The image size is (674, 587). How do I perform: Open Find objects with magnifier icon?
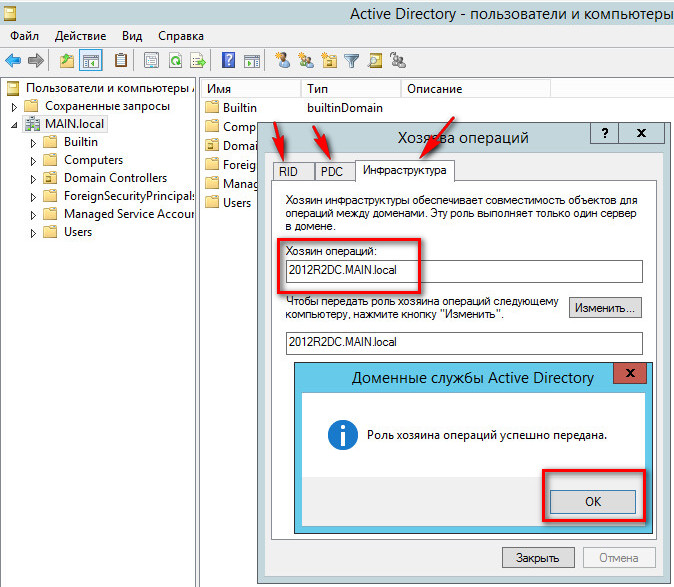coord(375,61)
